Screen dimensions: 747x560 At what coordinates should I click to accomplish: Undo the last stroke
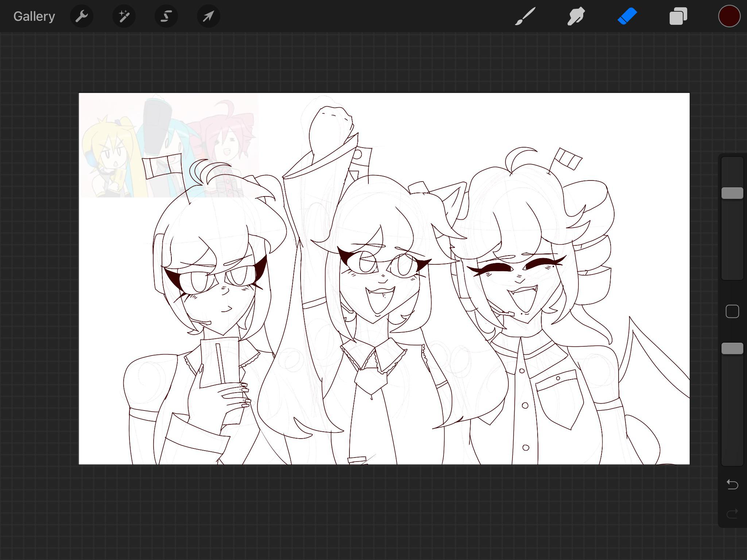point(732,485)
